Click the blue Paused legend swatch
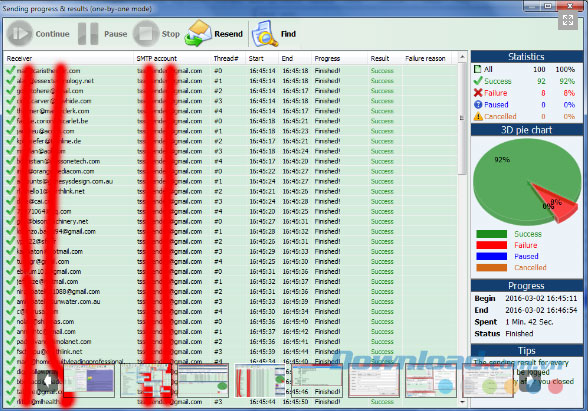 tap(491, 256)
